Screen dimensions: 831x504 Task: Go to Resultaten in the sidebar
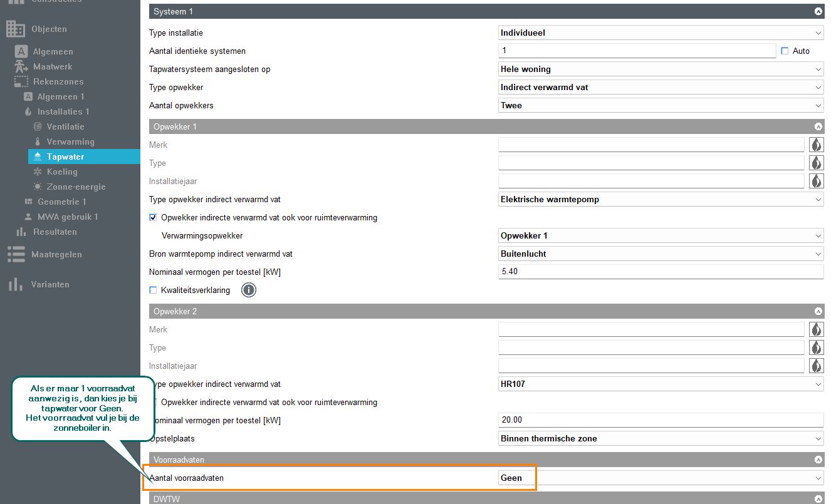pyautogui.click(x=55, y=232)
